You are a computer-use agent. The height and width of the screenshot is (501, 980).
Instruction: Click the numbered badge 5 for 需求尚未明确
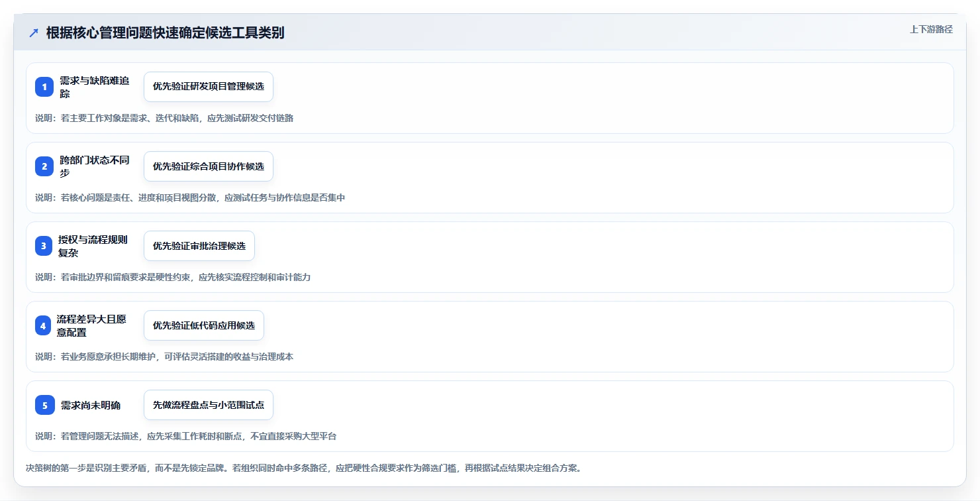pyautogui.click(x=45, y=405)
